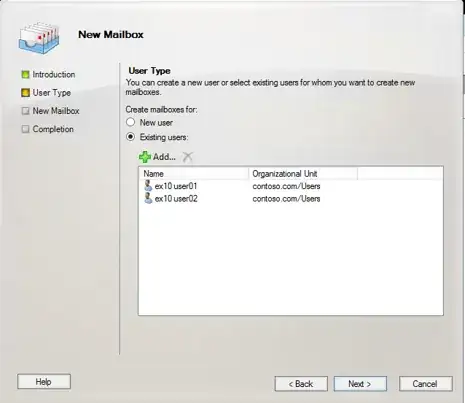
Task: Click the green plus Add icon
Action: 145,157
